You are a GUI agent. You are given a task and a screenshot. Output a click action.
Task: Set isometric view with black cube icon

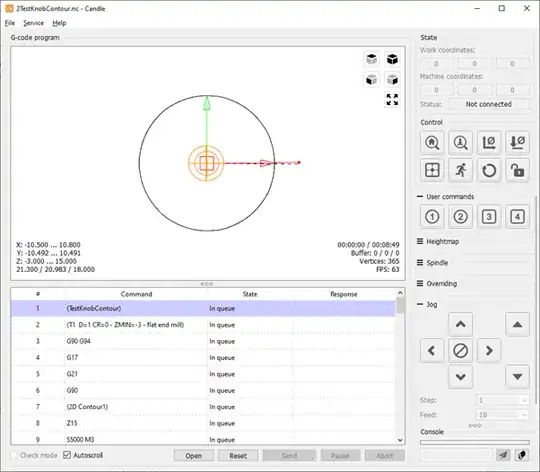(x=392, y=59)
